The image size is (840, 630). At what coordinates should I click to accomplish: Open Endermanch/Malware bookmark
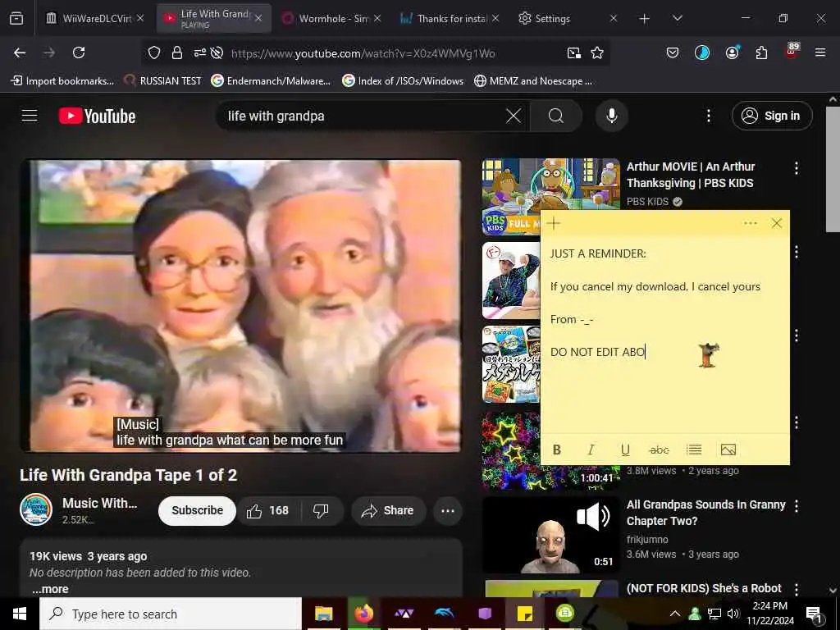271,81
